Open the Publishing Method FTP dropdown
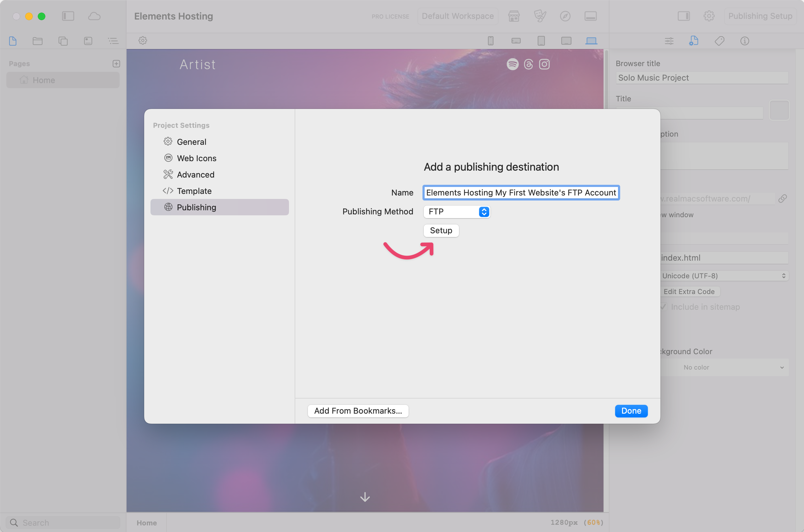The width and height of the screenshot is (804, 532). coord(456,212)
